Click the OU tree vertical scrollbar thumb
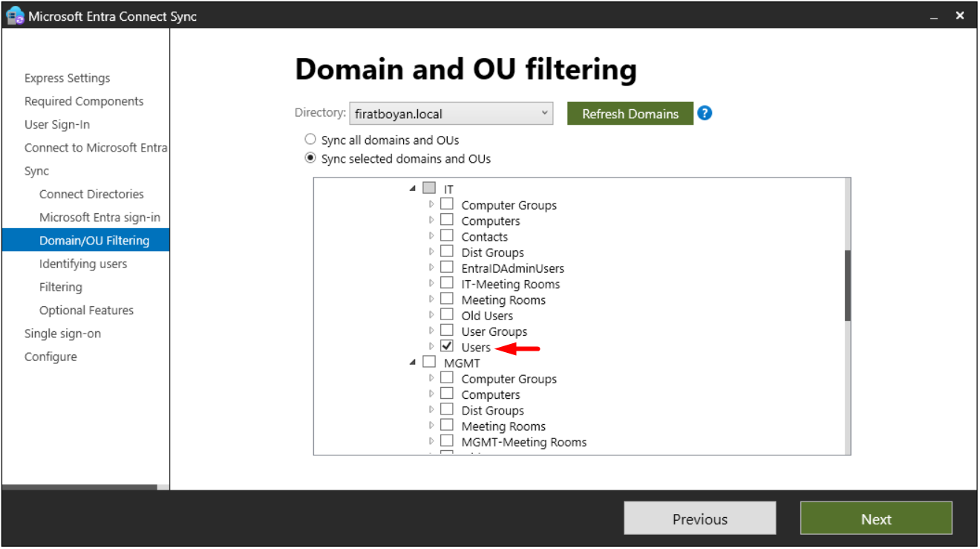Image resolution: width=980 pixels, height=549 pixels. pos(848,285)
